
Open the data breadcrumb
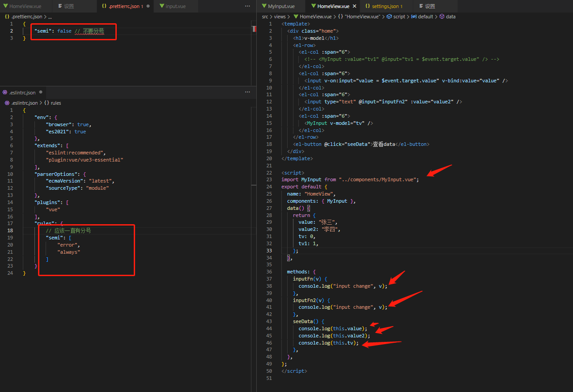tap(447, 17)
